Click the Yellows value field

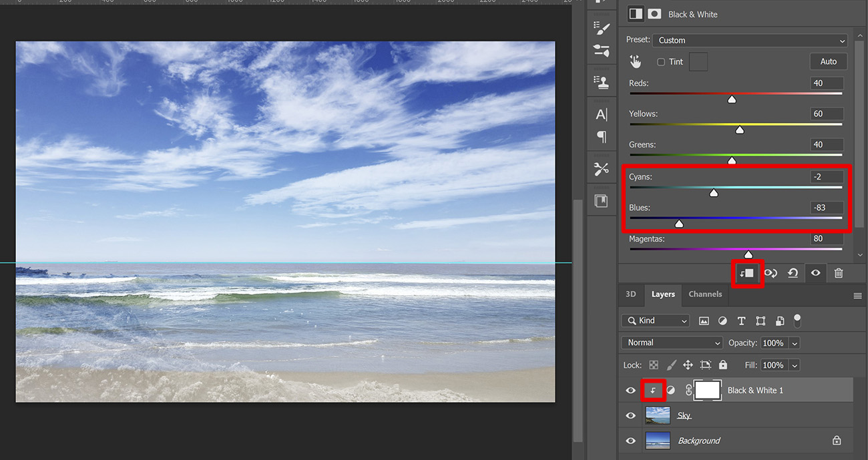(827, 114)
